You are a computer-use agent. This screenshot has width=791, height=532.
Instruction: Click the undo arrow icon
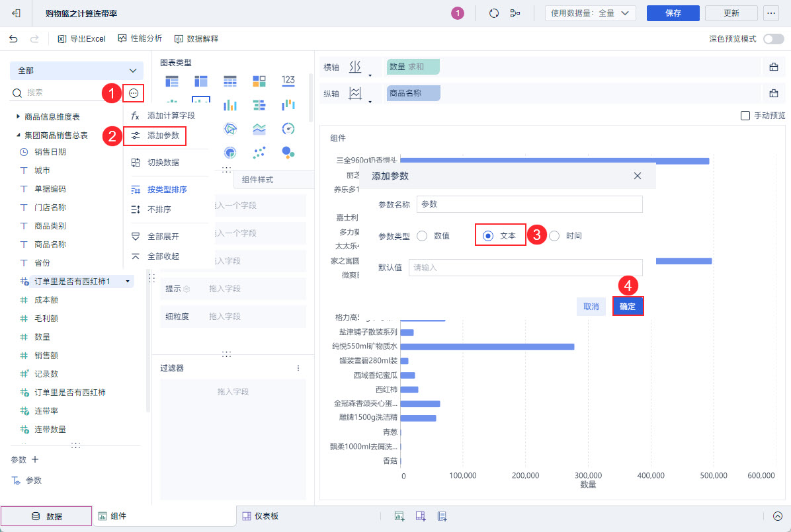coord(14,39)
